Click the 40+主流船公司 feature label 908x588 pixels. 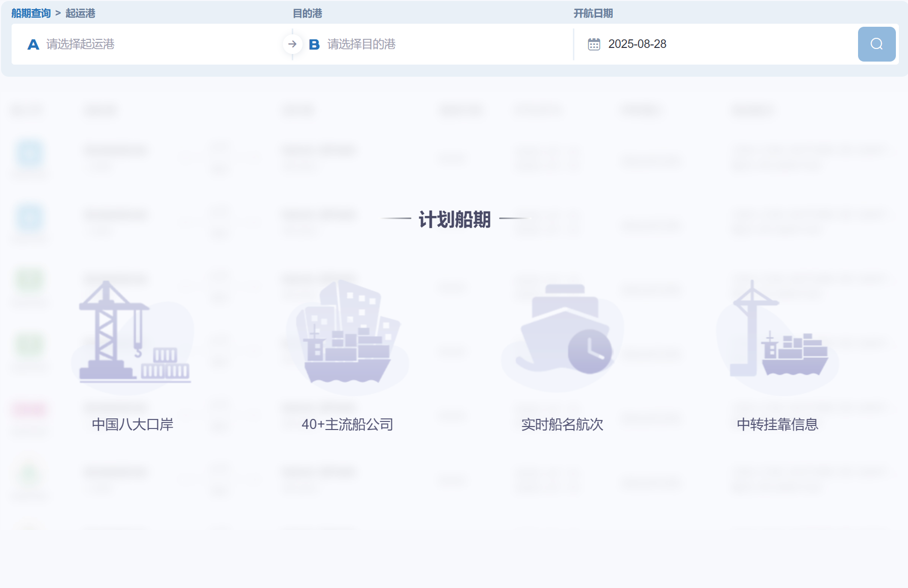348,424
